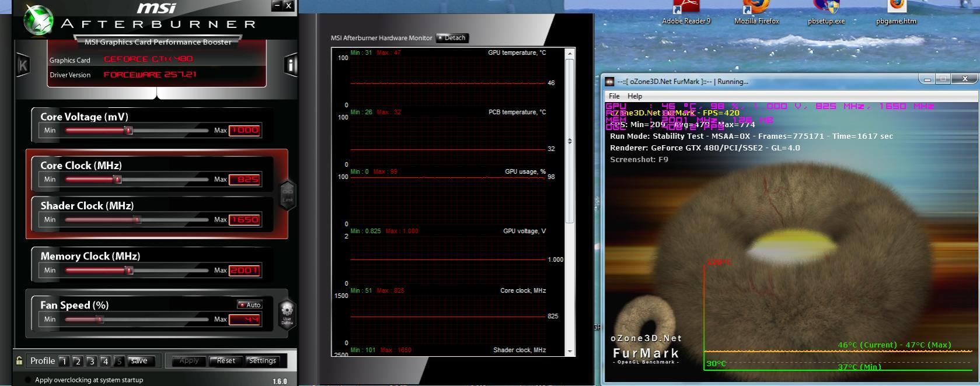Click the GPU voltage graph label
Screen dimensions: 980x386
pos(524,231)
